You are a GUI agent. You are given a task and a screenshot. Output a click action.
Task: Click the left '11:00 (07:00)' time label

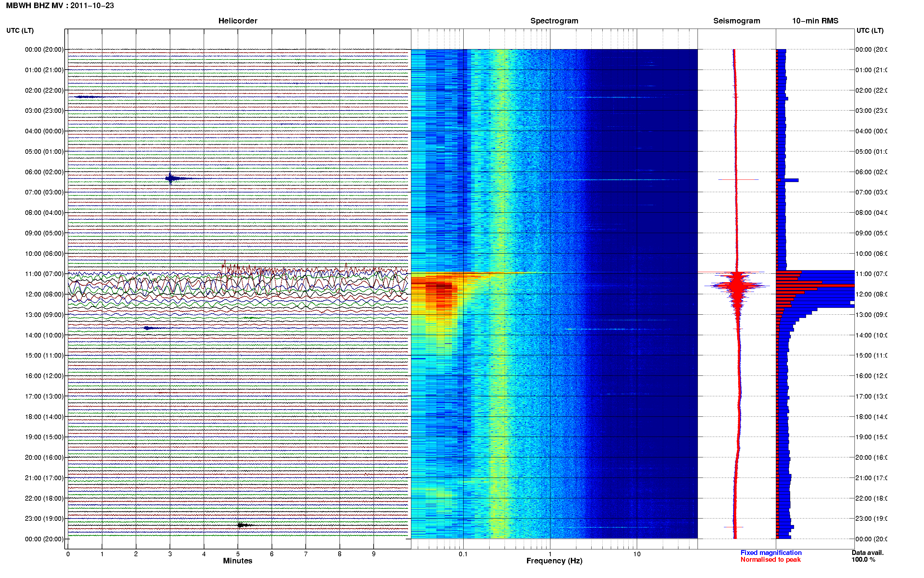click(44, 274)
